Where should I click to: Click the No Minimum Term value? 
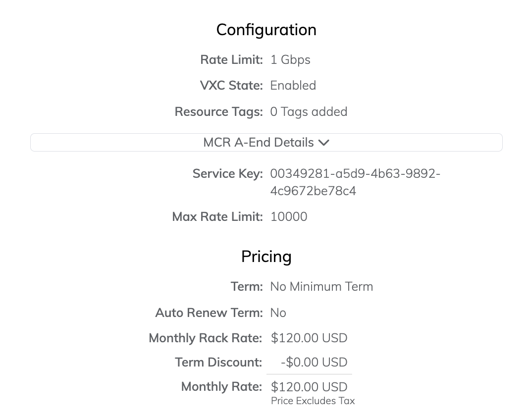click(321, 287)
